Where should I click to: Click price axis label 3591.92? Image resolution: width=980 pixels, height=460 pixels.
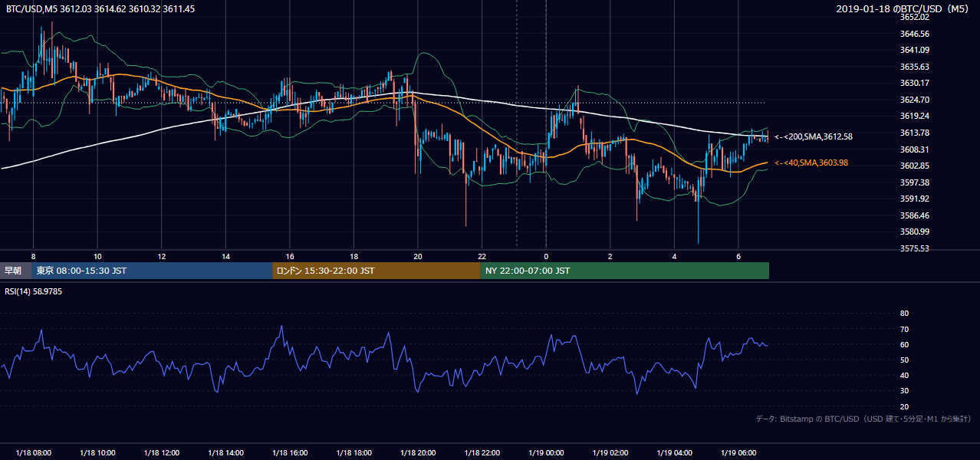pyautogui.click(x=915, y=199)
